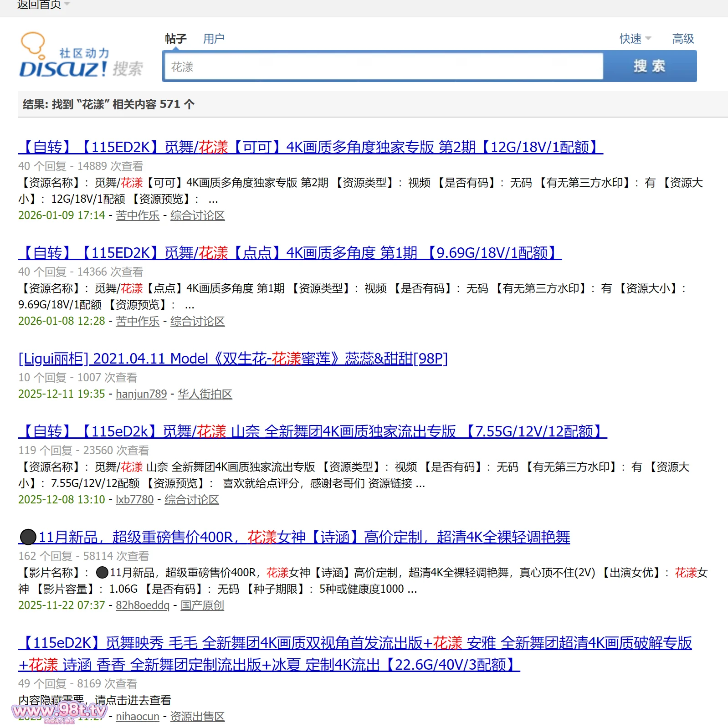Go to the 华人街拍区 forum section
The height and width of the screenshot is (728, 728).
pos(205,394)
